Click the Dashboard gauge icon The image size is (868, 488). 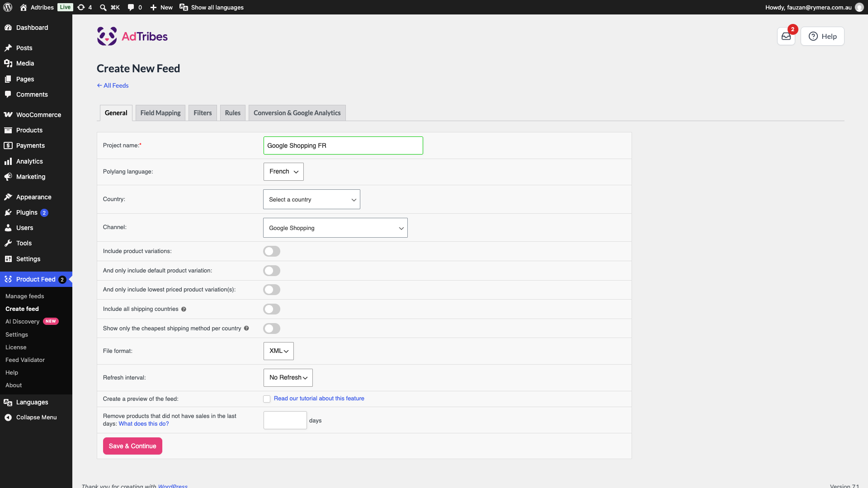8,28
